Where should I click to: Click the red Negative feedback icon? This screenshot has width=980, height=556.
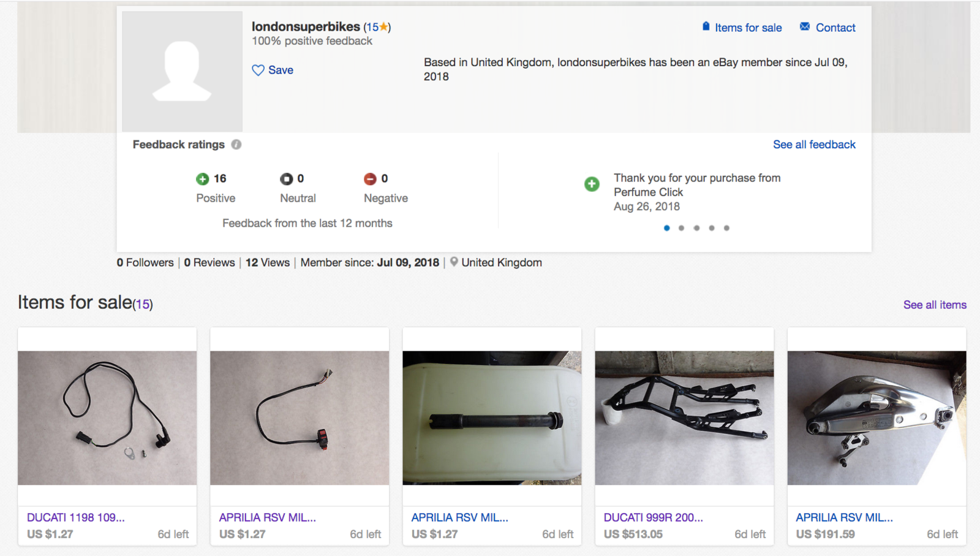[x=370, y=179]
